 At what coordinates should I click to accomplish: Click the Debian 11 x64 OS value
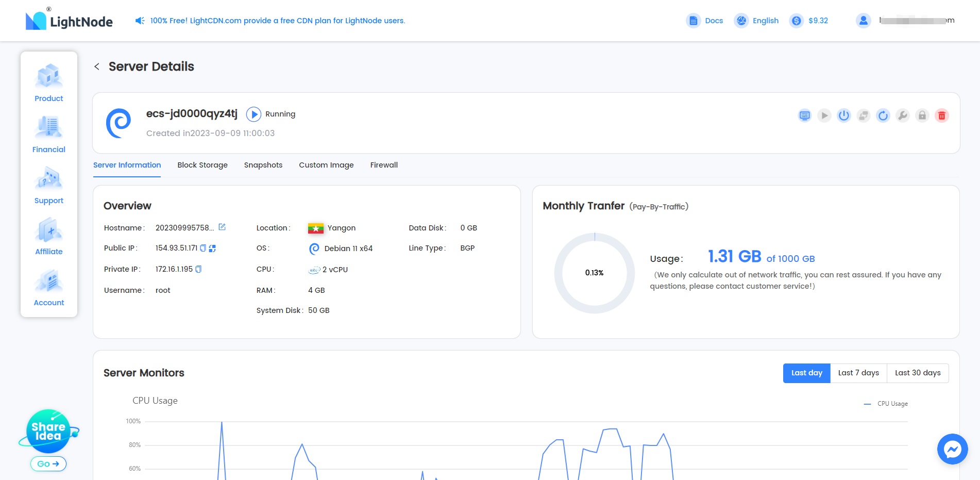348,249
